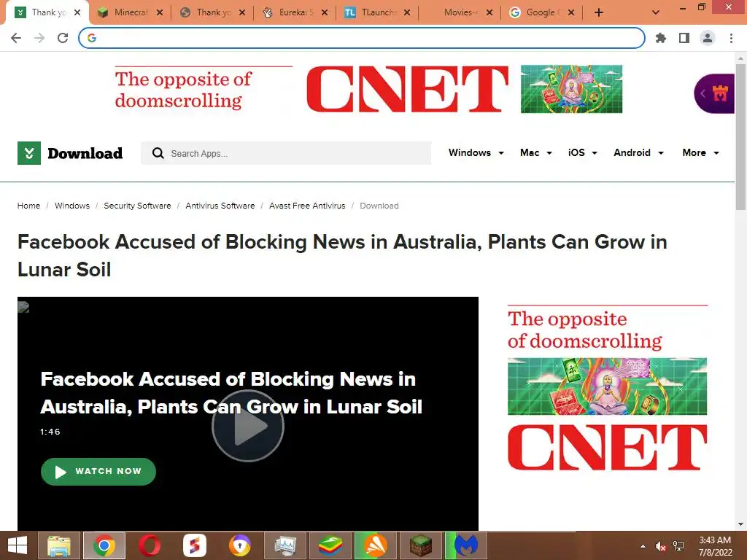The image size is (747, 560).
Task: Click the network tray icon
Action: (678, 546)
